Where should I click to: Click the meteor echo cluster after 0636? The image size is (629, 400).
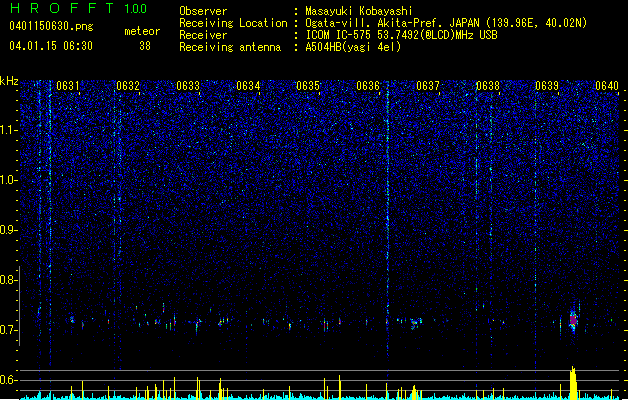[415, 323]
